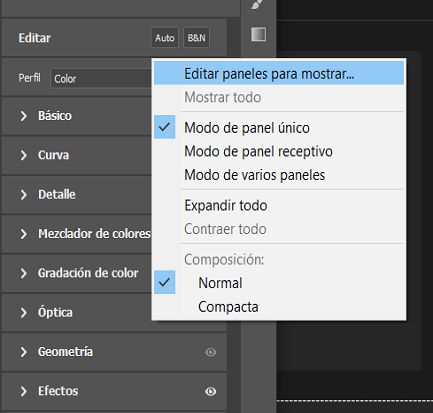
Task: Choose Editar paneles para mostrar...
Action: point(279,73)
